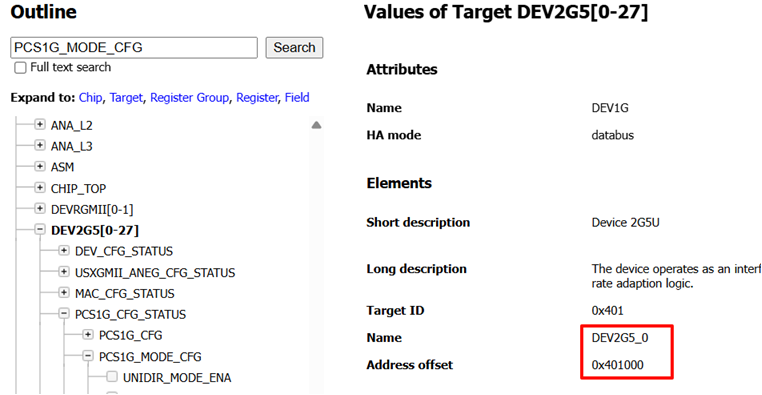
Task: Open the PCS1G_MODE_CFG register
Action: pyautogui.click(x=150, y=357)
